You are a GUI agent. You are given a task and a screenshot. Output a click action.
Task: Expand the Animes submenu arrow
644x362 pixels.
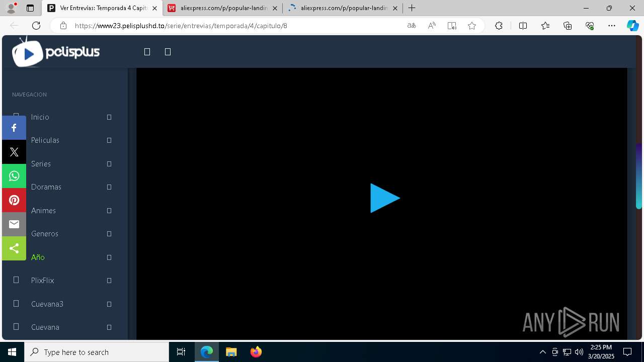109,211
